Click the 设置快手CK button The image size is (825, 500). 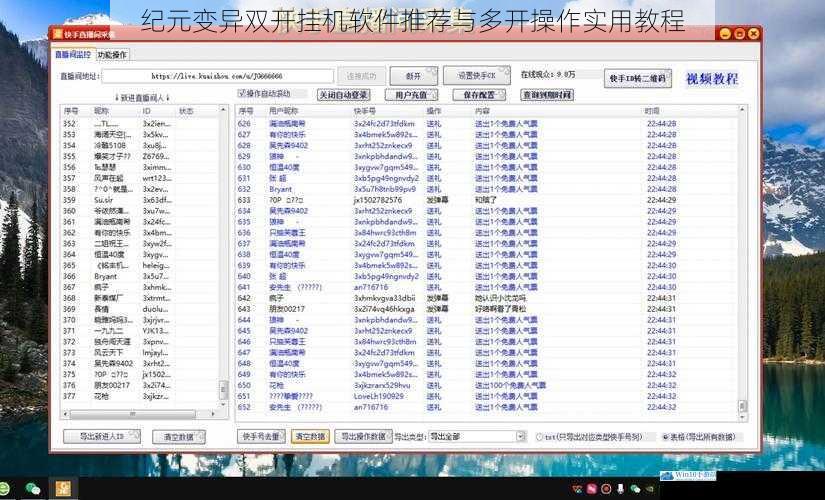(x=477, y=76)
